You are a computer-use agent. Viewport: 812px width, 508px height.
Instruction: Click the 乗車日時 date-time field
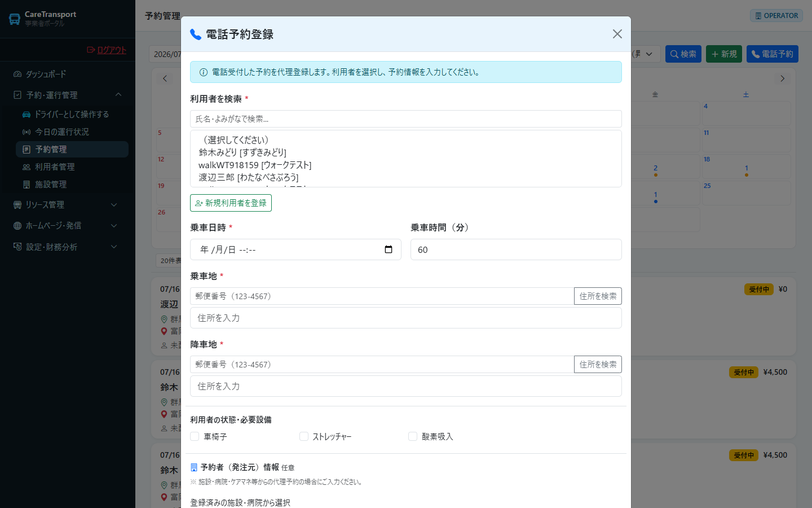click(x=295, y=249)
